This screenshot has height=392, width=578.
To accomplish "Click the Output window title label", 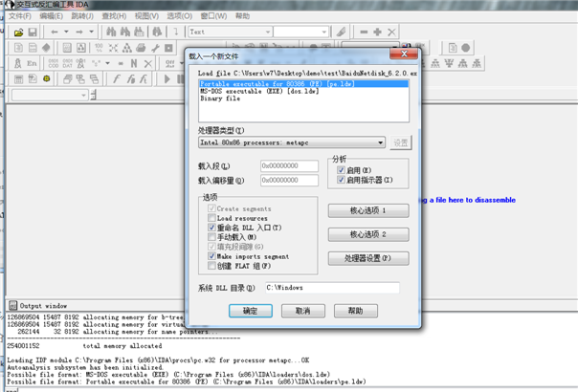I will point(43,306).
